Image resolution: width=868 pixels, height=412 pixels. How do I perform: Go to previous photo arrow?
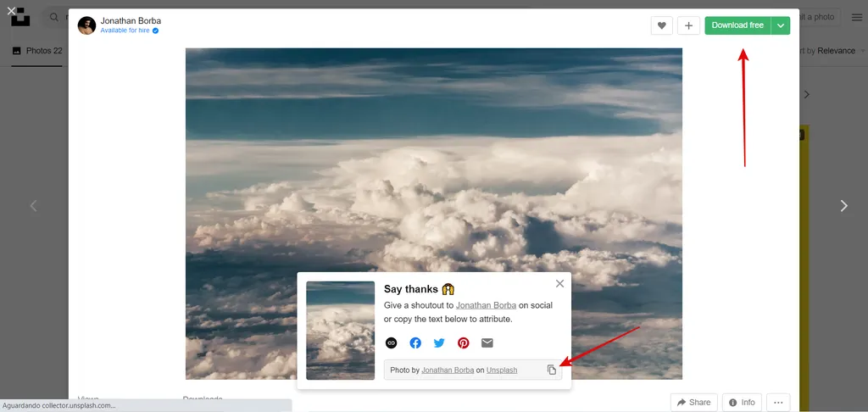tap(33, 206)
